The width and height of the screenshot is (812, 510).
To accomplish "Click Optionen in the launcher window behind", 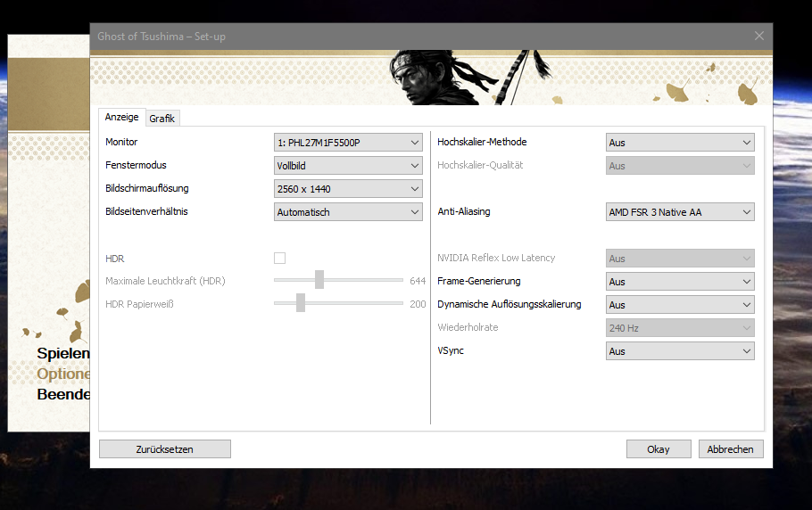I will (x=63, y=374).
